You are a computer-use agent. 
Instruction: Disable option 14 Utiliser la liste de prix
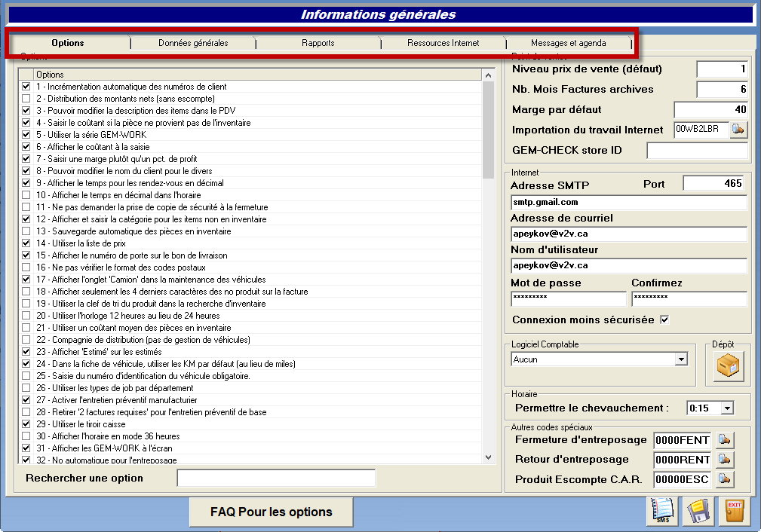pos(26,243)
